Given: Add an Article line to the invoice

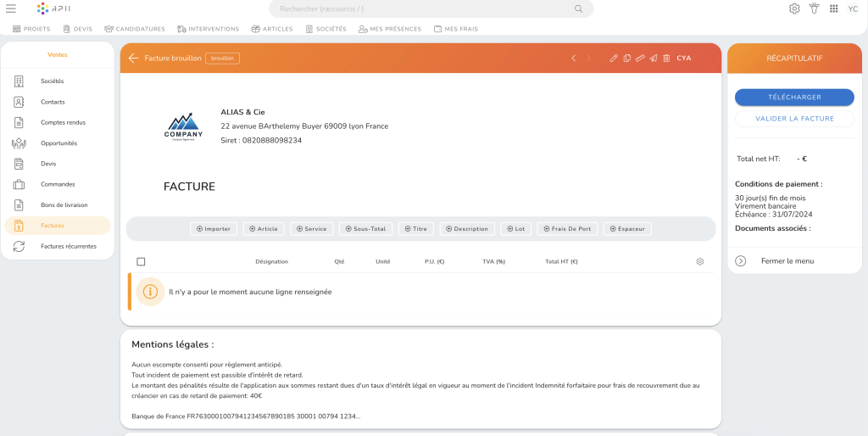Looking at the screenshot, I should 264,229.
